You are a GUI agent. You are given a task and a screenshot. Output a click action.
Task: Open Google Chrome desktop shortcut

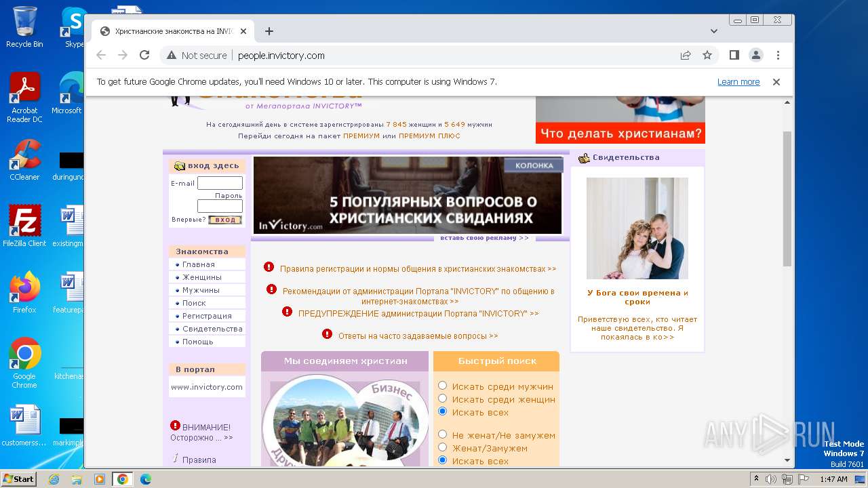(24, 363)
